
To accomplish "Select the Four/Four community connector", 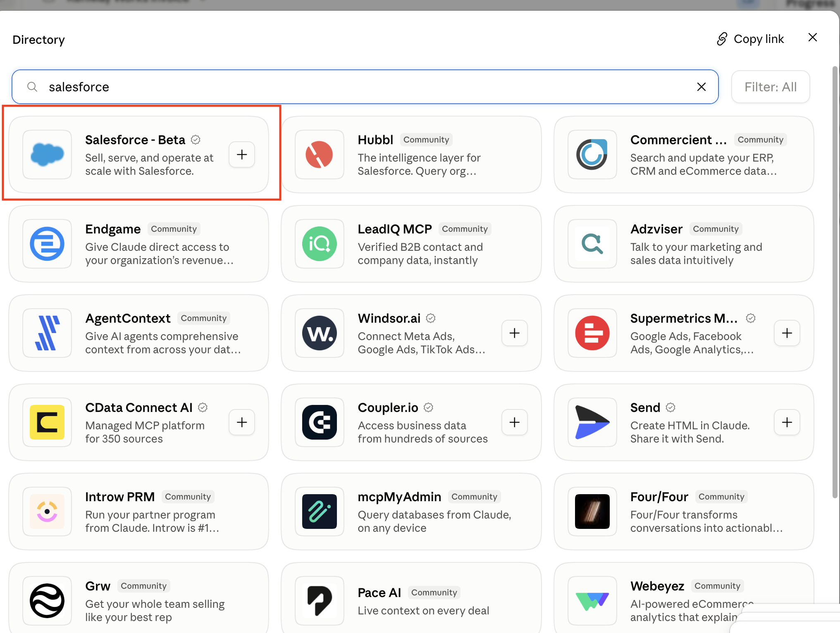I will 684,512.
